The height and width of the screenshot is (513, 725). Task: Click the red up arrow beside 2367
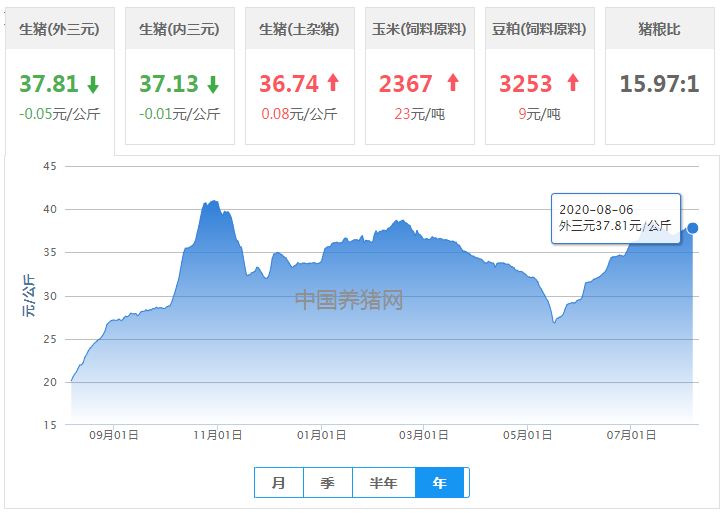pos(453,83)
